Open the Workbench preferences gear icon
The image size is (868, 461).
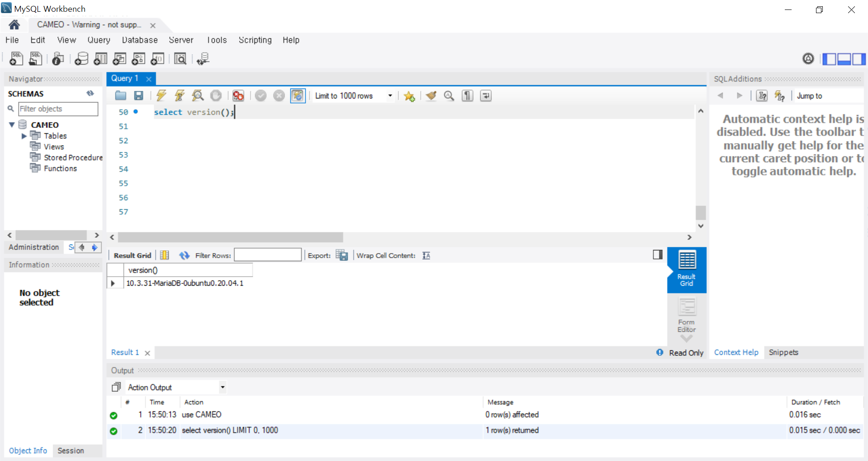(808, 59)
